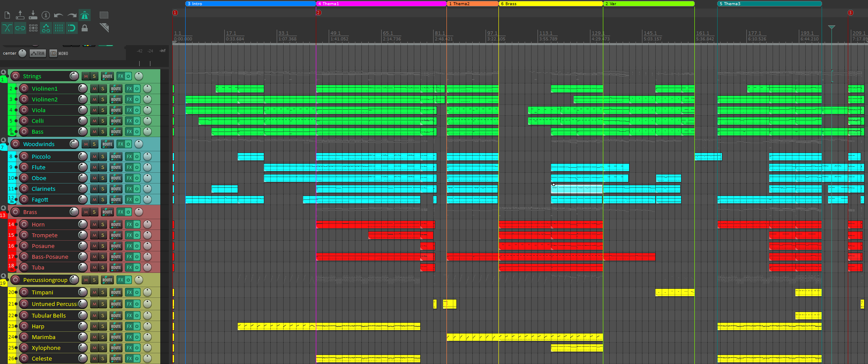Collapse the Woodwinds folder track

(x=3, y=140)
